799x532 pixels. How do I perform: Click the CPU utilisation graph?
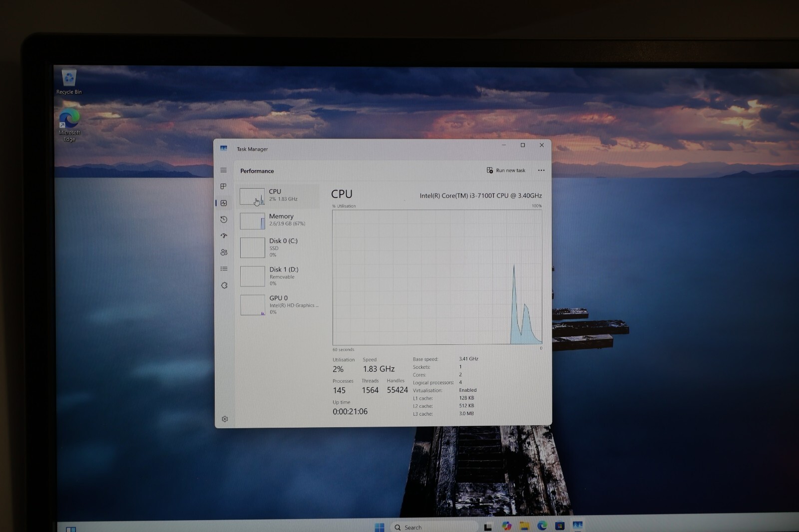pos(437,277)
